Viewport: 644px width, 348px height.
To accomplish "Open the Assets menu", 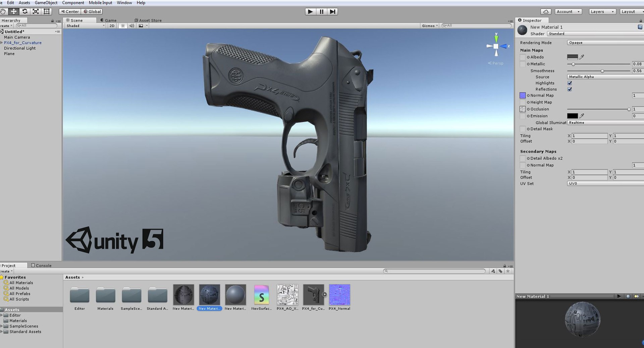I will point(24,3).
